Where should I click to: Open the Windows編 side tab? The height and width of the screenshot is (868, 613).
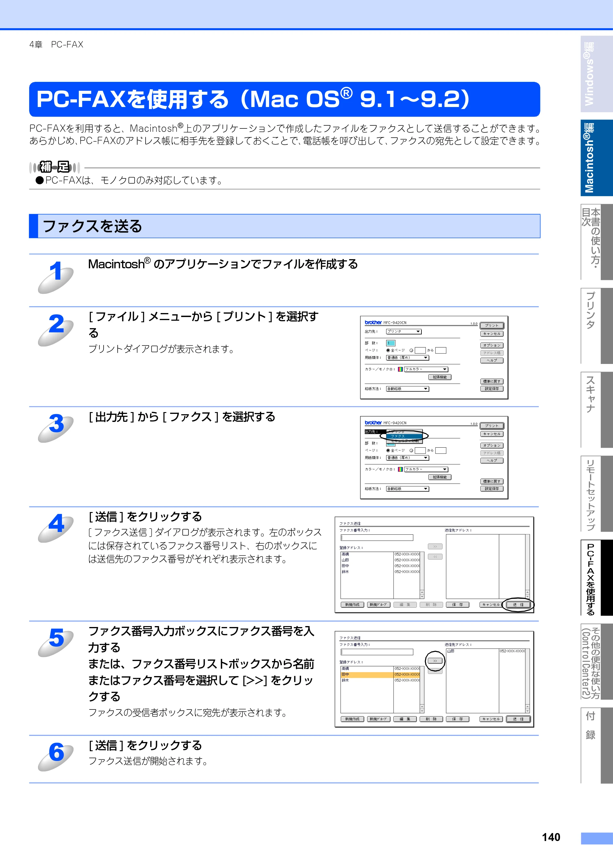(x=596, y=74)
